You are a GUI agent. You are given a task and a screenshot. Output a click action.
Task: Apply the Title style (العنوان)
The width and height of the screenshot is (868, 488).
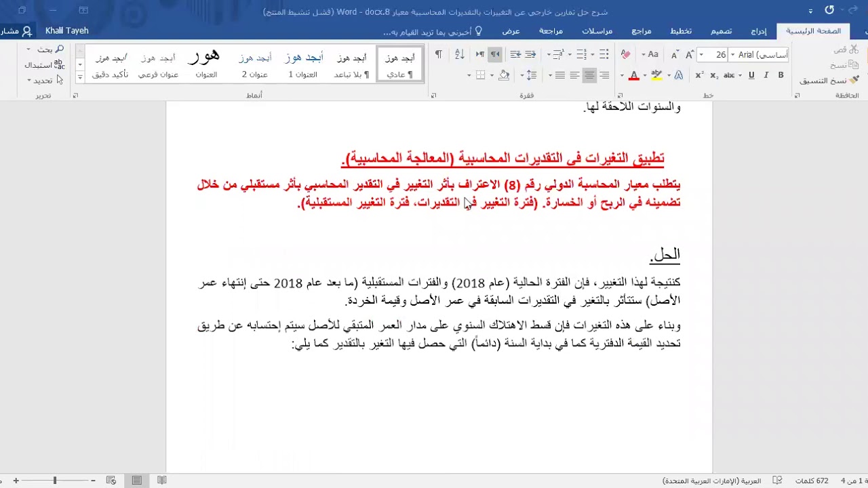[x=206, y=64]
